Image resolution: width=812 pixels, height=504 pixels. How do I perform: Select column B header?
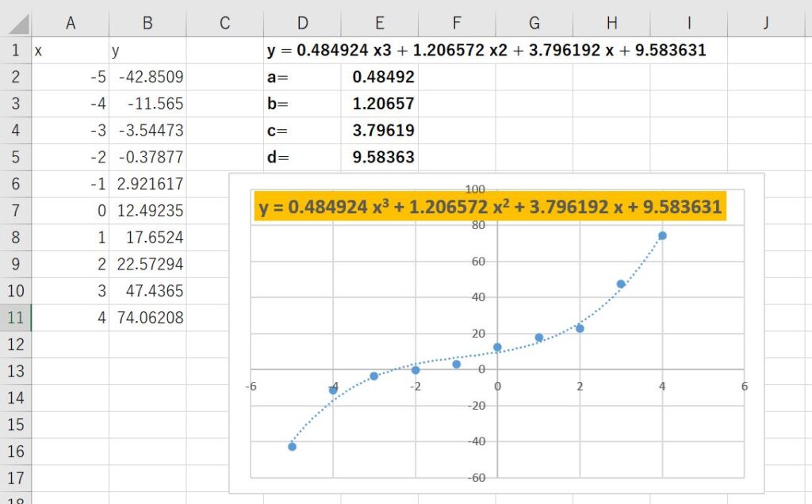[x=147, y=23]
